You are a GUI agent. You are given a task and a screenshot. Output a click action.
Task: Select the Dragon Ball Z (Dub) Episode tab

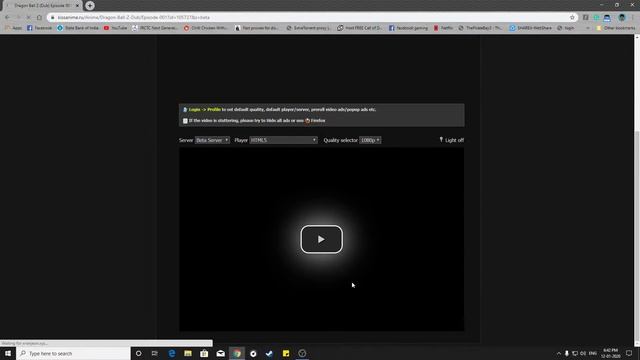point(41,6)
